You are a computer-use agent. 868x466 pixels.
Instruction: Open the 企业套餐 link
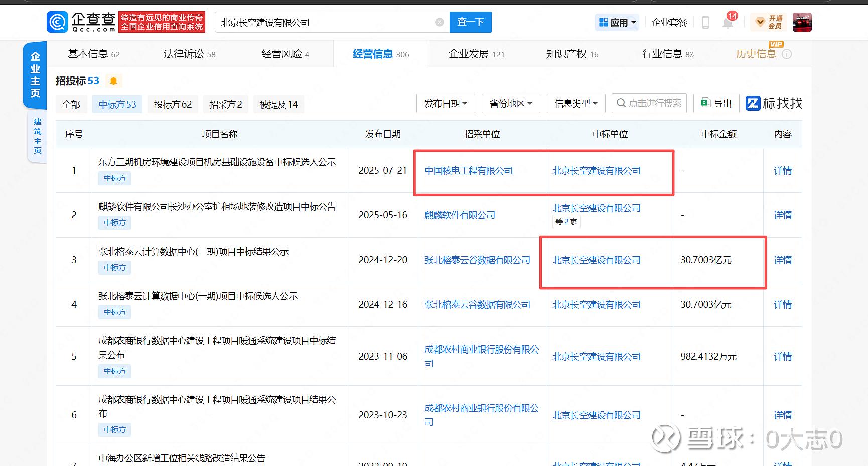point(669,22)
